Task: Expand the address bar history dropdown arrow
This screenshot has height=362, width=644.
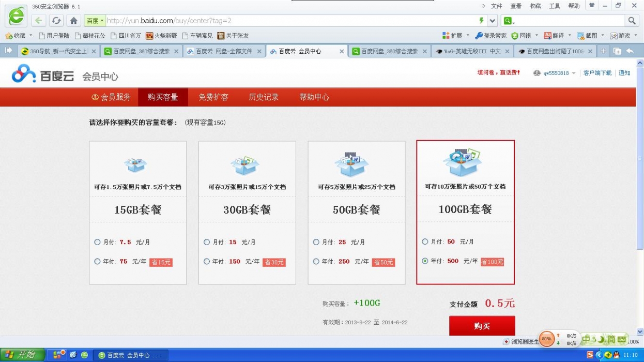Action: [x=493, y=21]
